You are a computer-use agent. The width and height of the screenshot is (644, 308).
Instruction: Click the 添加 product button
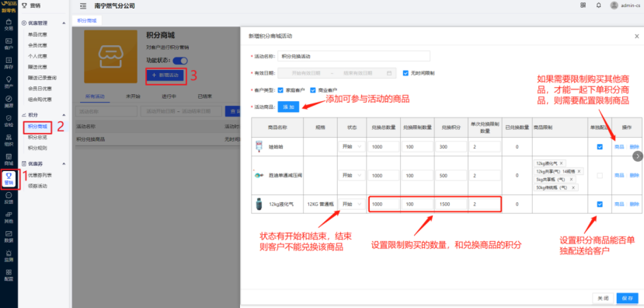(288, 107)
